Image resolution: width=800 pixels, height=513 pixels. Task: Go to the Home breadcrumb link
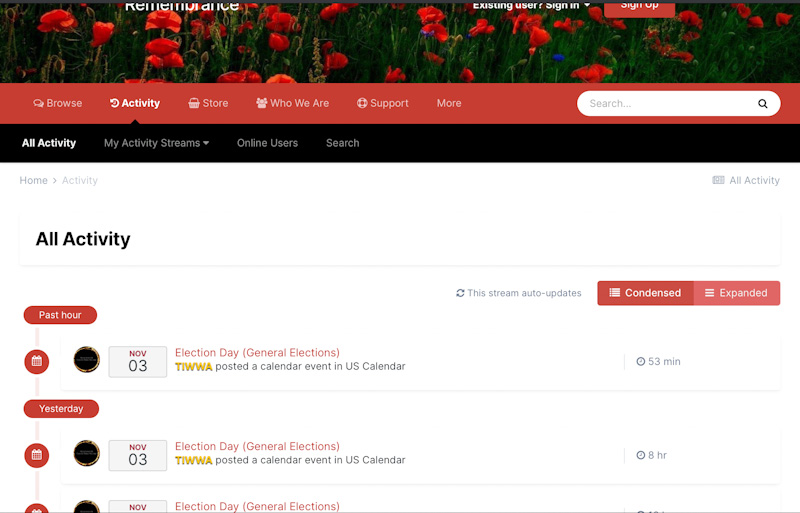(x=33, y=180)
